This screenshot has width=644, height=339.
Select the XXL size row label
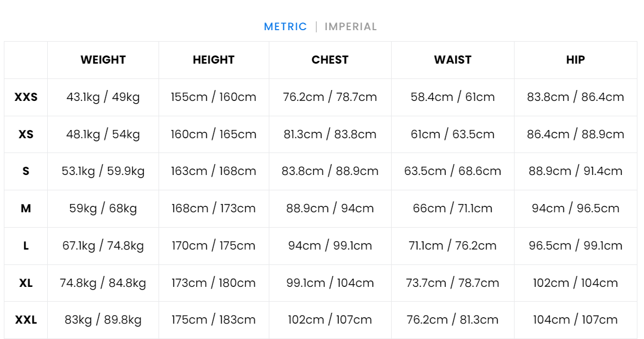(x=26, y=320)
